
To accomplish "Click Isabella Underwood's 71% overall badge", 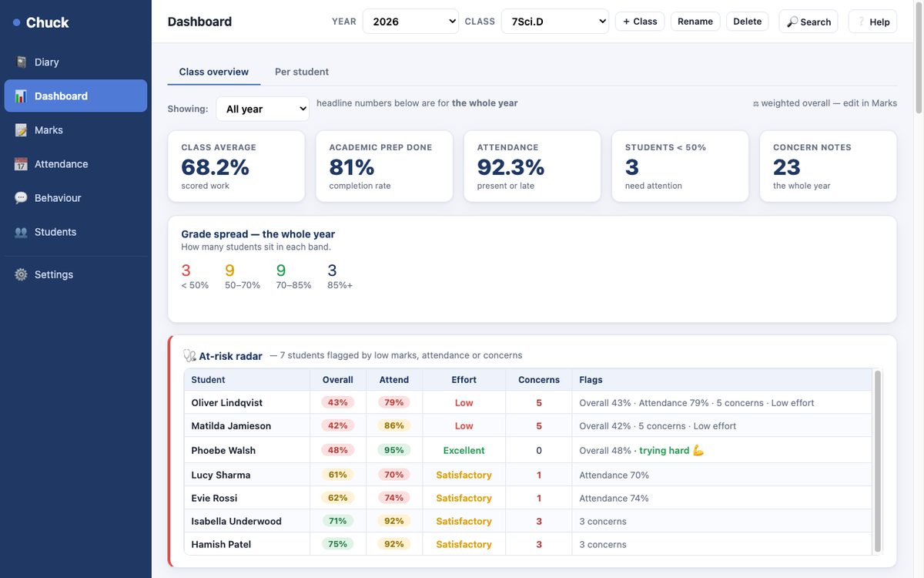I will click(x=338, y=521).
